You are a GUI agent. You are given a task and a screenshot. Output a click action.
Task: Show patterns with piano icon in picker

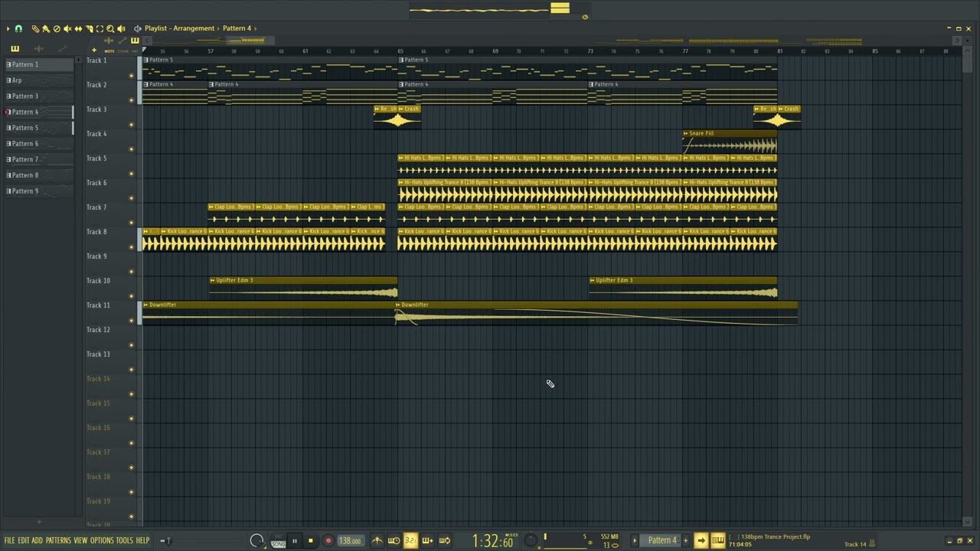tap(15, 49)
